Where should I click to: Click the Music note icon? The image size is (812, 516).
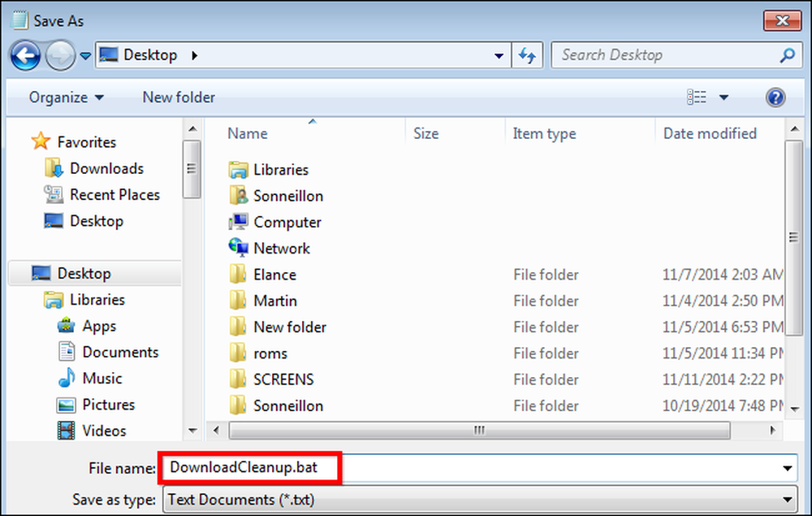click(x=67, y=378)
